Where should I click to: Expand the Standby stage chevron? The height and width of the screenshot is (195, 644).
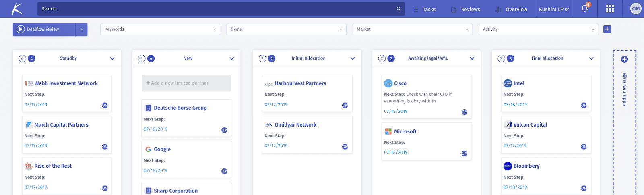pyautogui.click(x=112, y=58)
